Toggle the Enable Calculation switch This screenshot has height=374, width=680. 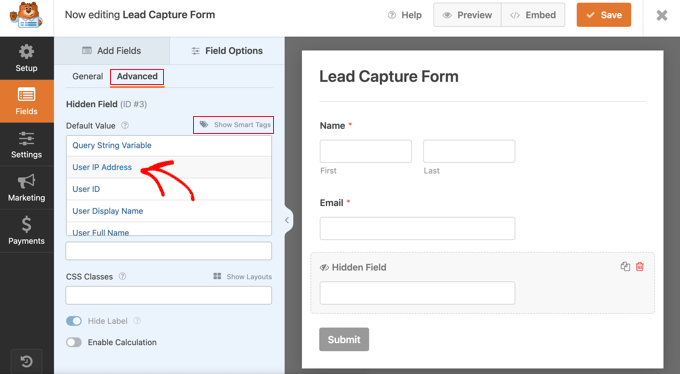click(x=74, y=342)
